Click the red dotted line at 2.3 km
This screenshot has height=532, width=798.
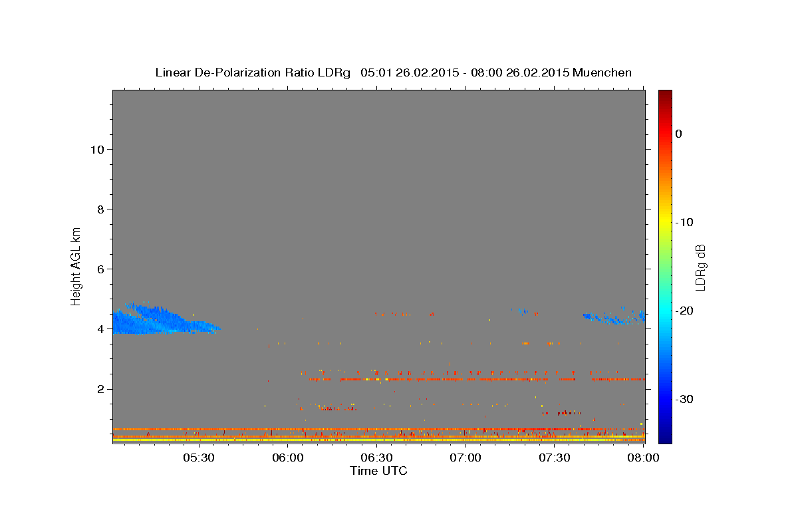[x=476, y=380]
